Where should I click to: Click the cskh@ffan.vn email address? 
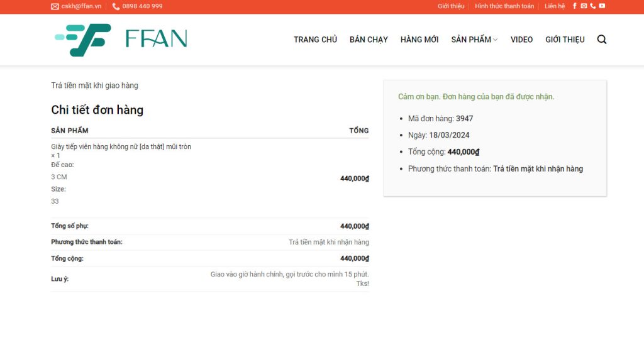point(81,6)
